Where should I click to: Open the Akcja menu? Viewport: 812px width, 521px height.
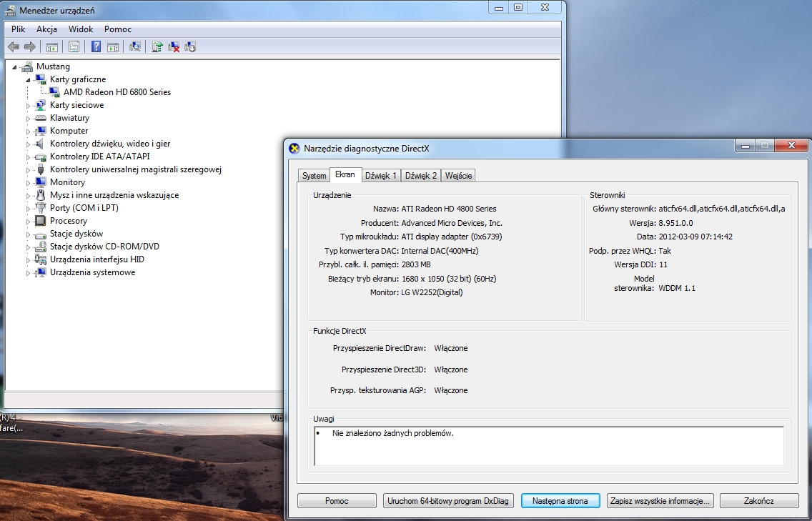(46, 29)
